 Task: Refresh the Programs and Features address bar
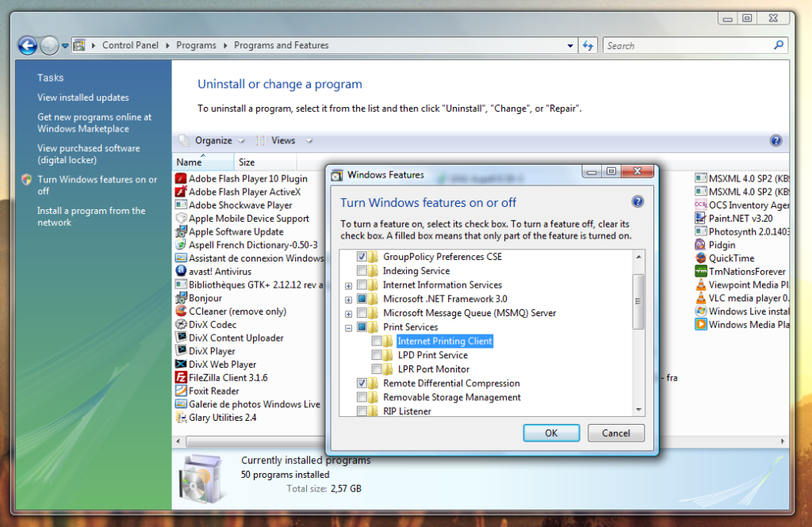click(x=588, y=45)
